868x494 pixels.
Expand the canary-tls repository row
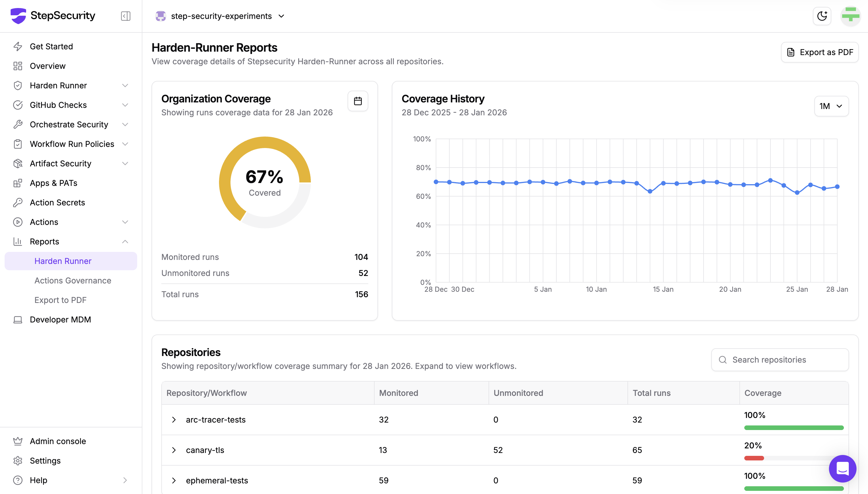tap(174, 450)
